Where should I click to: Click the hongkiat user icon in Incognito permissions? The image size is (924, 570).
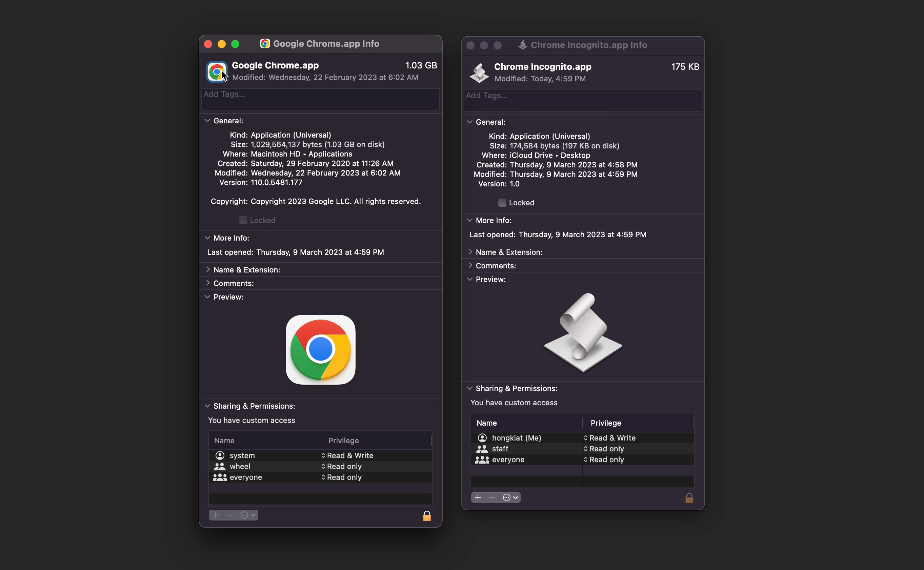click(482, 438)
